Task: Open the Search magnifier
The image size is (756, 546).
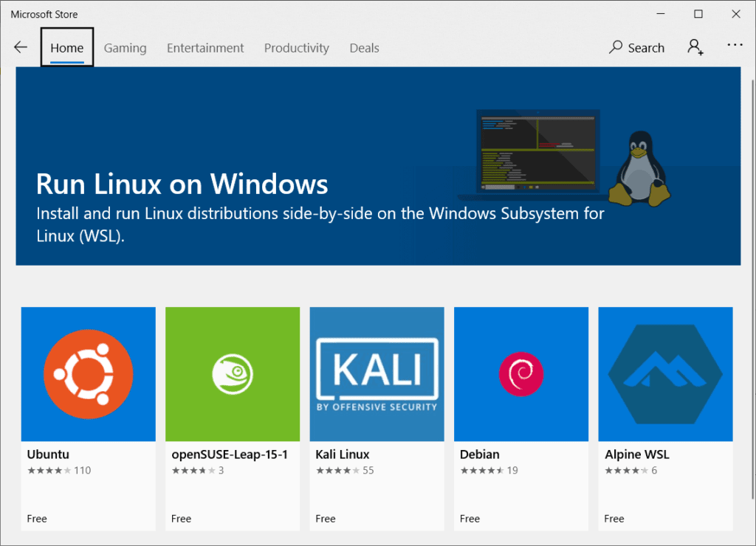Action: (616, 47)
